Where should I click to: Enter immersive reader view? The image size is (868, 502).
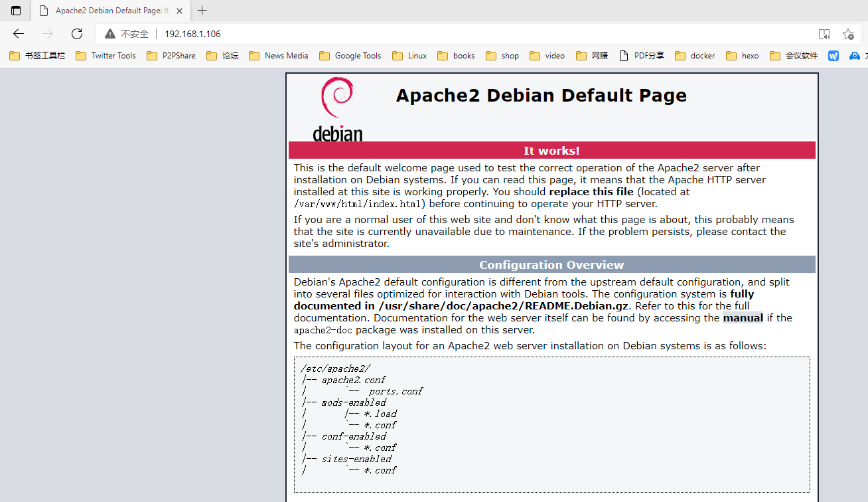click(x=824, y=34)
